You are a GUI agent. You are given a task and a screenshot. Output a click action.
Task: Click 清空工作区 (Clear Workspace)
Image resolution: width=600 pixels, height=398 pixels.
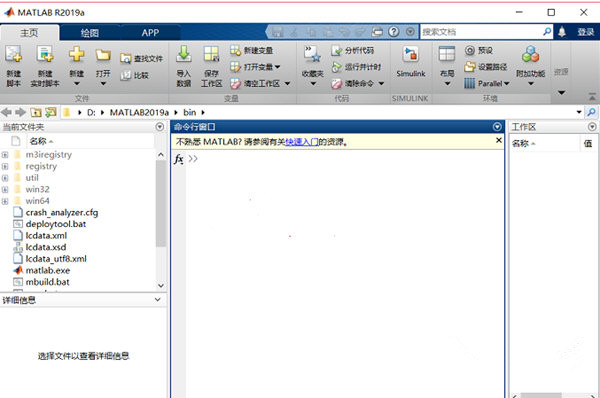256,83
